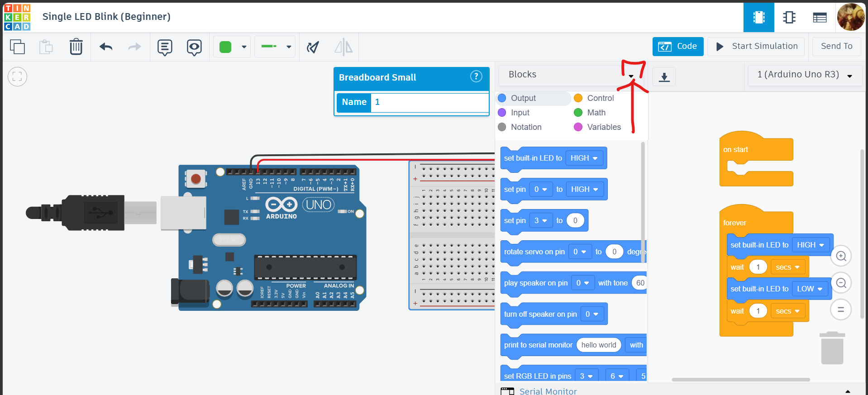Click hello world text field

pos(599,345)
